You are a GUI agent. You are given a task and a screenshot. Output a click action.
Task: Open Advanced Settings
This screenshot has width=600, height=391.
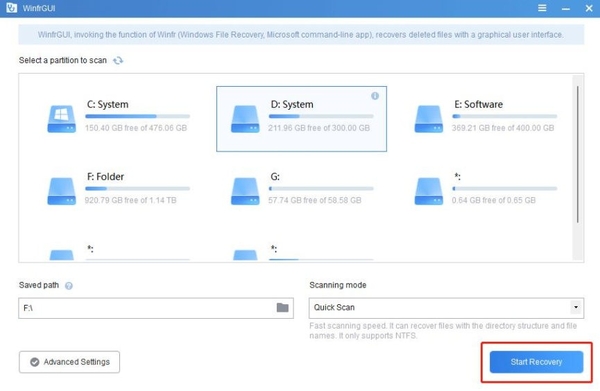(x=69, y=362)
